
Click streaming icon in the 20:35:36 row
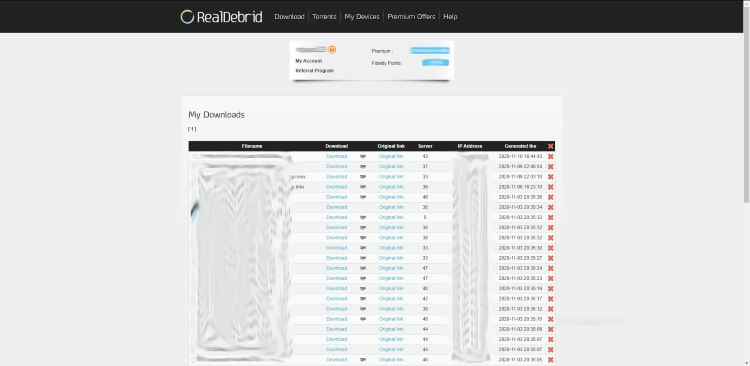point(363,197)
